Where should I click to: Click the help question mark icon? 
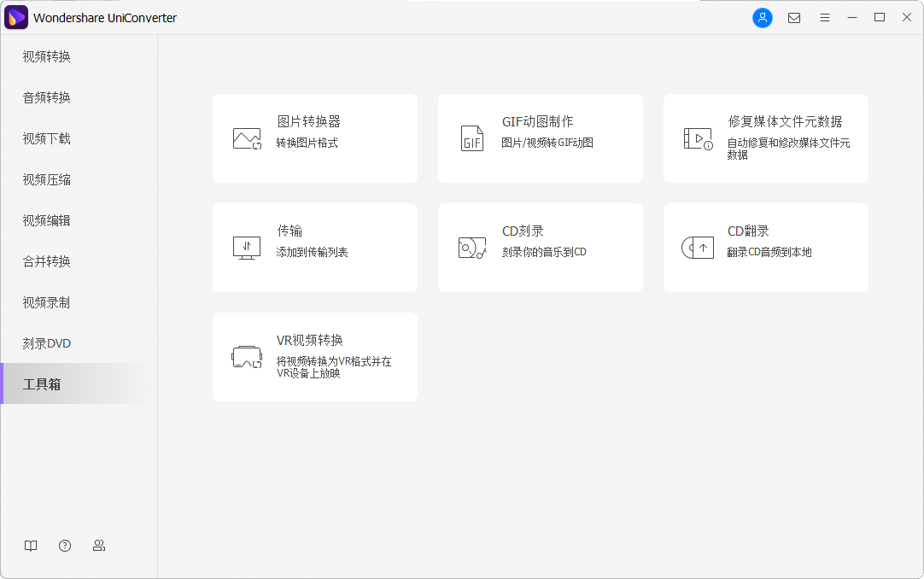coord(65,546)
